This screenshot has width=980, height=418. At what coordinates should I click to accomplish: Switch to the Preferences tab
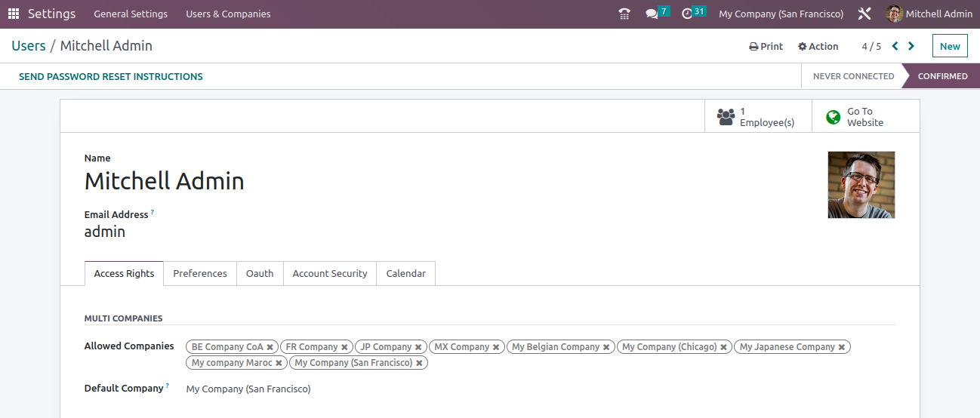click(x=200, y=273)
